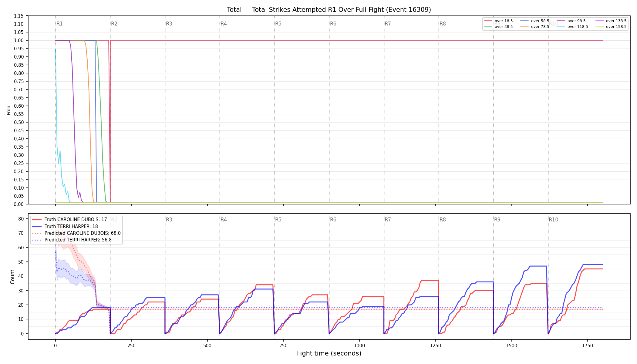Click the R2 round marker in top chart

tap(114, 24)
